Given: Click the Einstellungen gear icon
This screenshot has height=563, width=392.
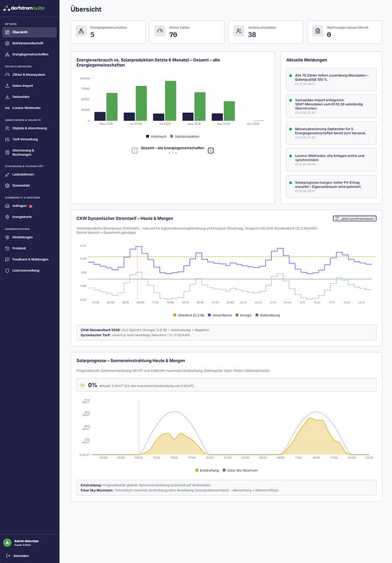Looking at the screenshot, I should pyautogui.click(x=7, y=237).
